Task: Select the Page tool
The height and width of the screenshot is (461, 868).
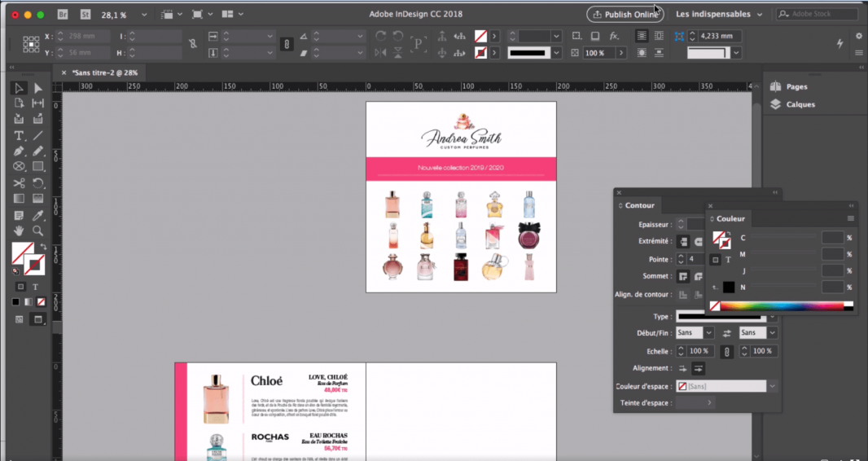Action: pyautogui.click(x=19, y=103)
